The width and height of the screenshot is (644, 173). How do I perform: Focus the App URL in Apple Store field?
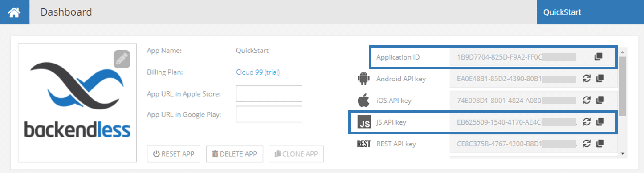point(269,93)
